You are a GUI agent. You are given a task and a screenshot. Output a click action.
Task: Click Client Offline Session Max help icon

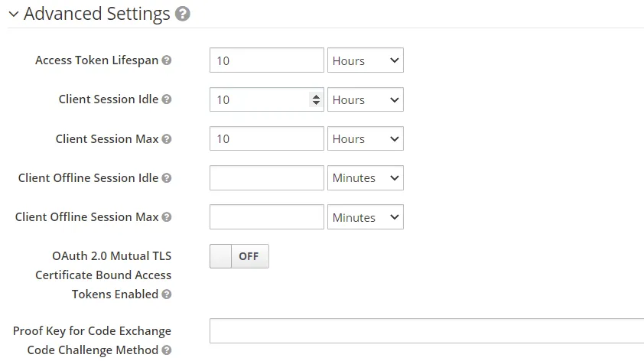[x=167, y=217]
